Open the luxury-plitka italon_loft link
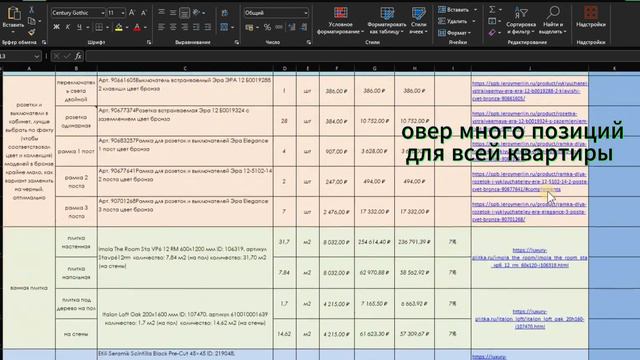640x360 pixels. 530,319
